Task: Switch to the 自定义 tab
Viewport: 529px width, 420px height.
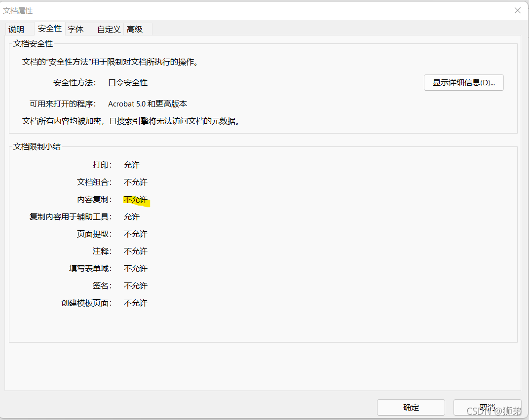Action: point(108,29)
